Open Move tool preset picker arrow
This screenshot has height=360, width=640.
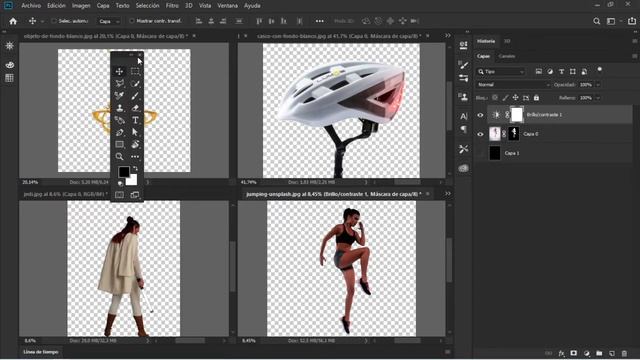tap(42, 21)
